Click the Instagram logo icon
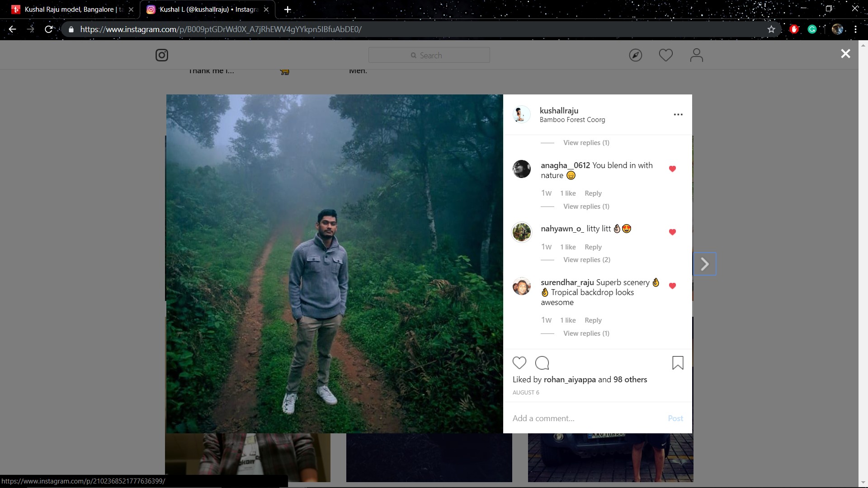Viewport: 868px width, 488px height. (x=162, y=55)
